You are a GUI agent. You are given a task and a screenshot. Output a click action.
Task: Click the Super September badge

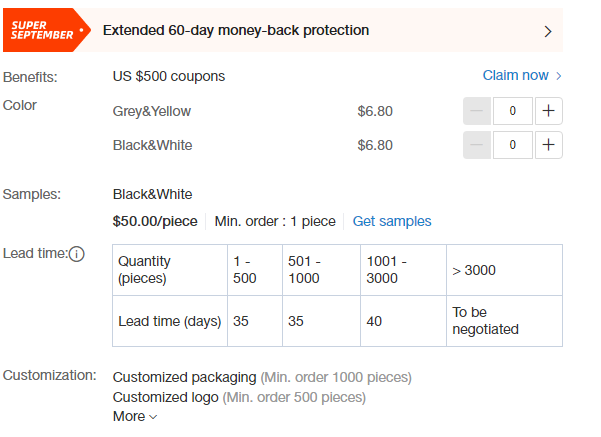(46, 30)
